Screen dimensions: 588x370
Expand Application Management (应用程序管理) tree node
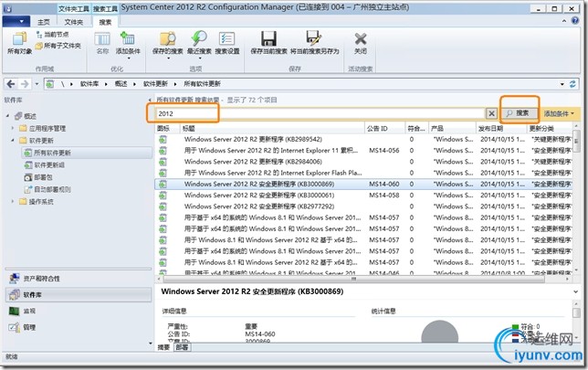[13, 128]
